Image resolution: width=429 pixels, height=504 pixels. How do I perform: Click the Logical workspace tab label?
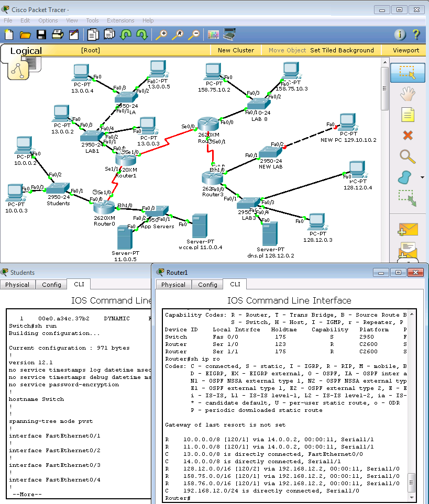pos(26,51)
